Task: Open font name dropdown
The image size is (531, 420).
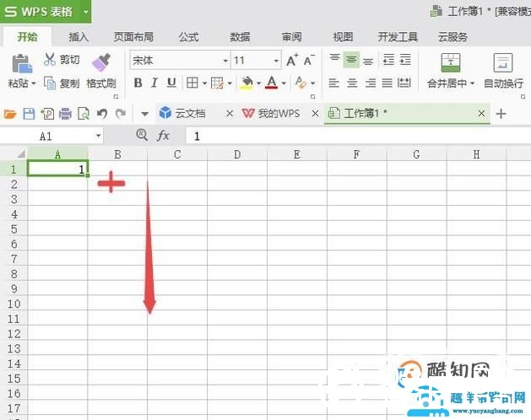Action: (x=225, y=61)
